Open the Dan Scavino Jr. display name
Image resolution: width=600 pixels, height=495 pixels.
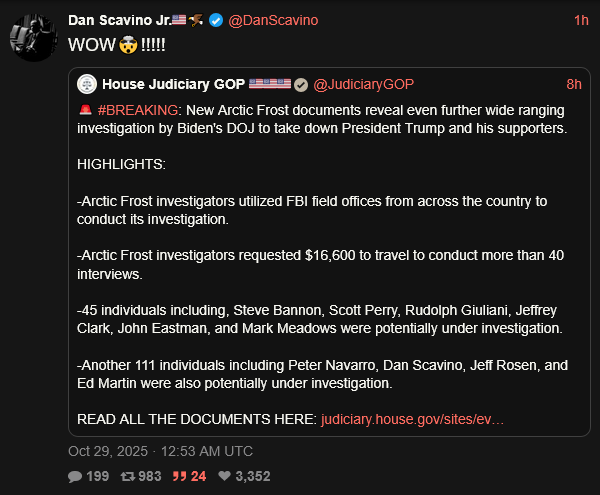pyautogui.click(x=126, y=21)
